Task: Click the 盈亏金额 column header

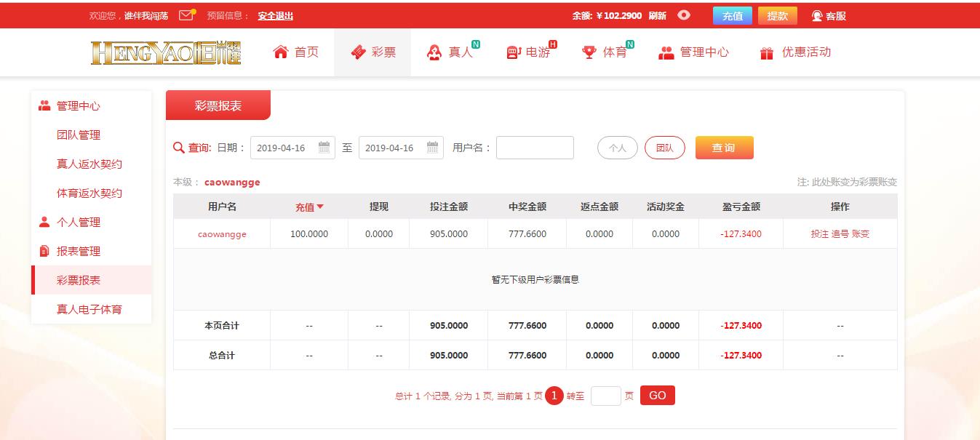Action: tap(741, 207)
